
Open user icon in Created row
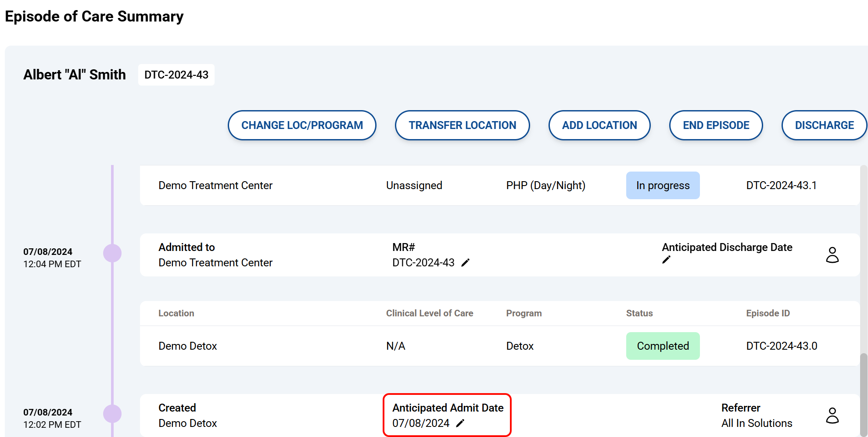tap(832, 416)
